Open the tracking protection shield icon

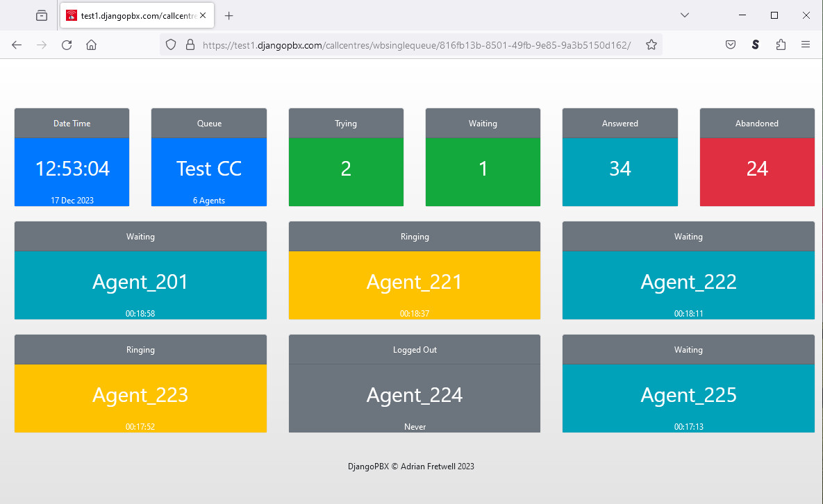pyautogui.click(x=171, y=44)
